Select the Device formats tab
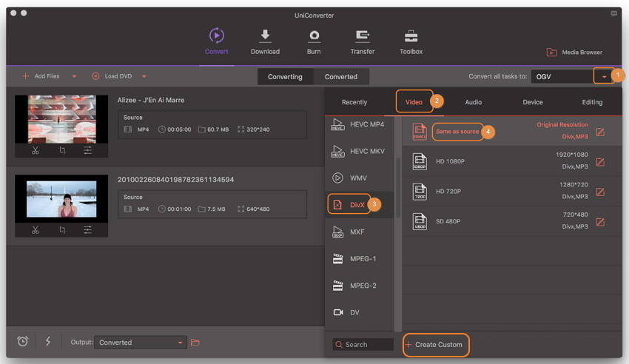This screenshot has height=364, width=629. coord(533,102)
